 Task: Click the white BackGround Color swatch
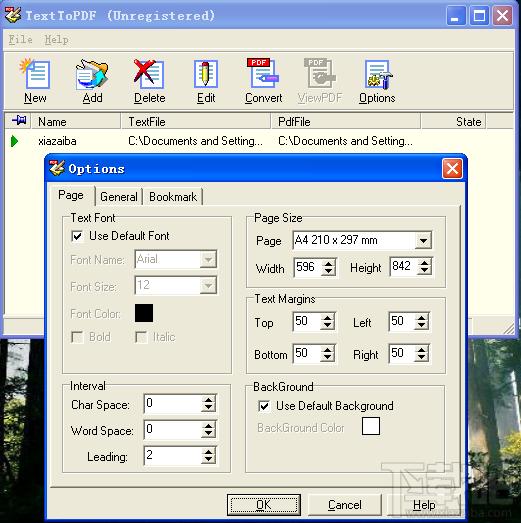pyautogui.click(x=371, y=426)
